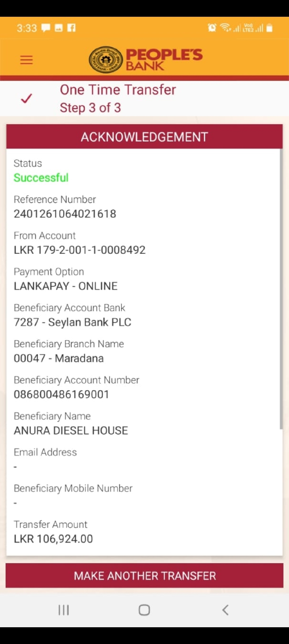Tap the red checkmark icon
289x644 pixels.
[26, 99]
